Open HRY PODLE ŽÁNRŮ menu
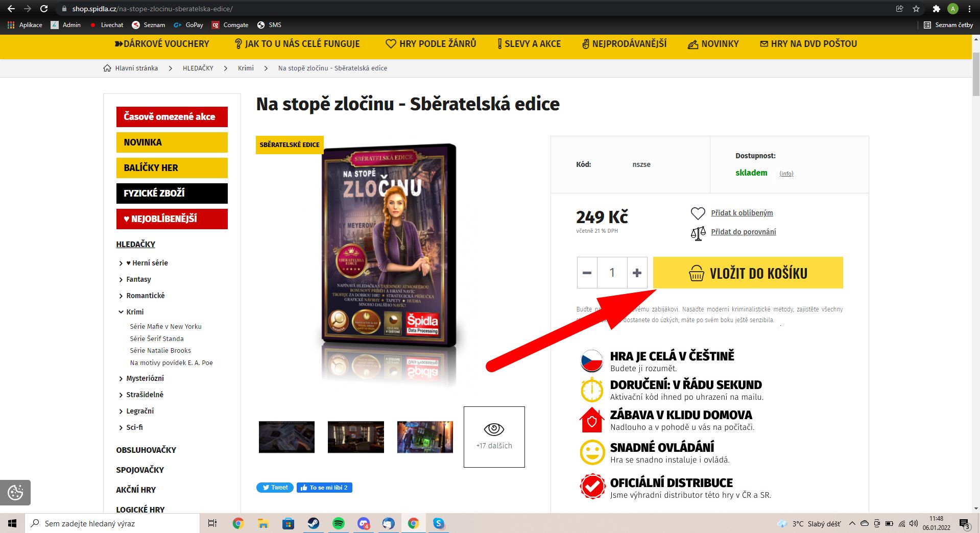The width and height of the screenshot is (980, 533). point(431,44)
